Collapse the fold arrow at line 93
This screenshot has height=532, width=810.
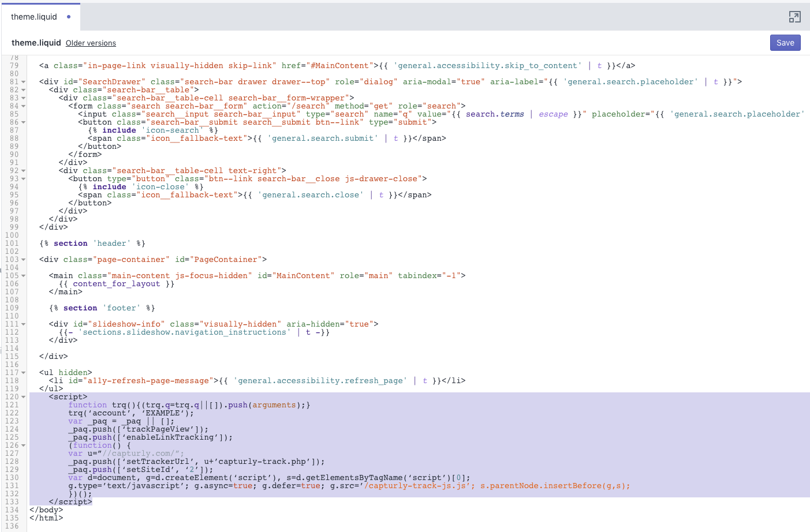(x=24, y=179)
